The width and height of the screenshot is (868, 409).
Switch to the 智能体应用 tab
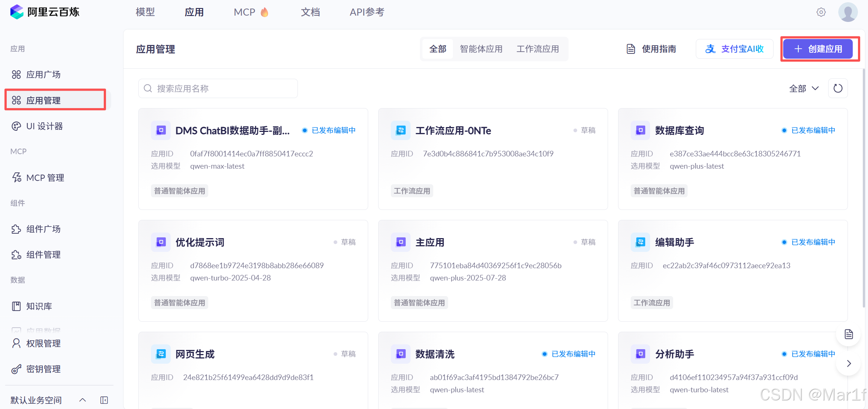pos(481,49)
